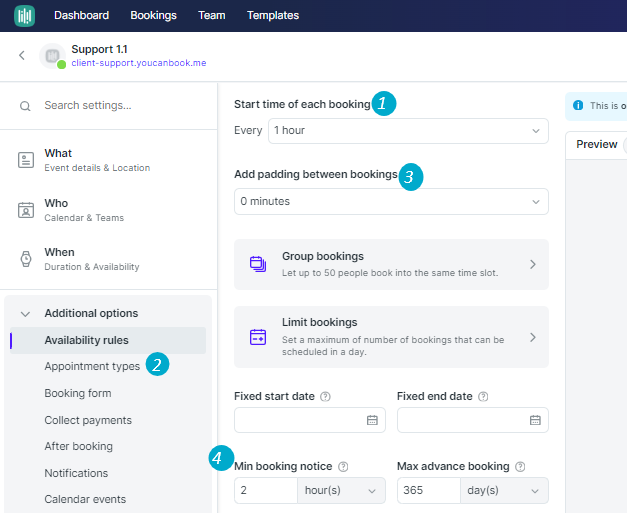Viewport: 627px width, 513px height.
Task: Collapse the Additional options section
Action: (x=26, y=313)
